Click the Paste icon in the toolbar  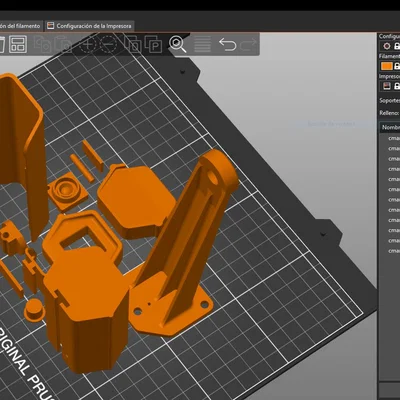[63, 44]
